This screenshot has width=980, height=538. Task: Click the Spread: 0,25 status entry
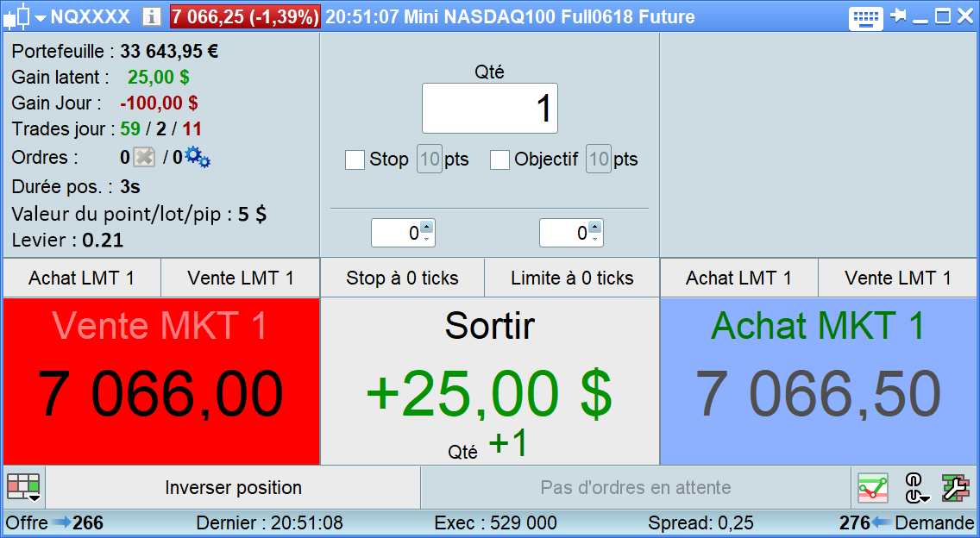[700, 523]
